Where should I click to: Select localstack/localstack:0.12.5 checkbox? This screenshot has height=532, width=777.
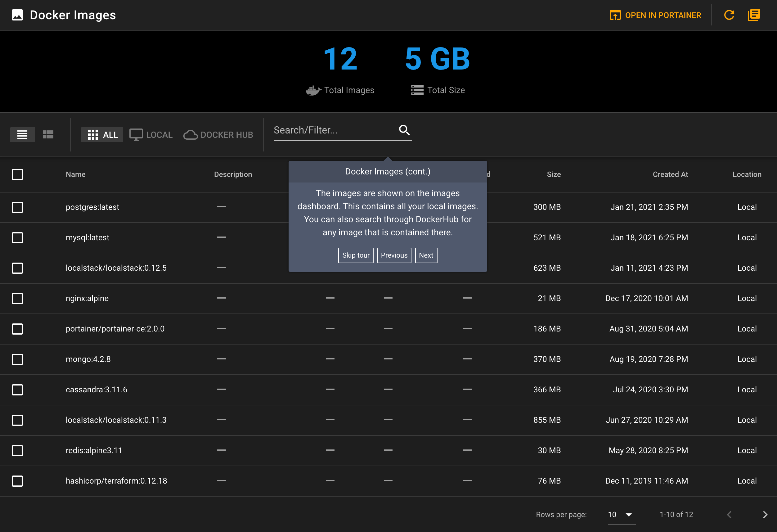[17, 268]
